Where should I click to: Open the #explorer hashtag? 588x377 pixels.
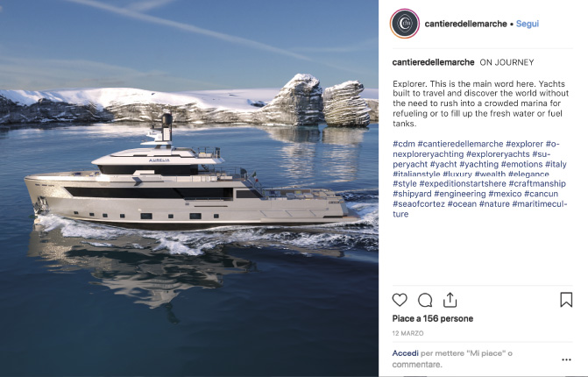tap(524, 144)
